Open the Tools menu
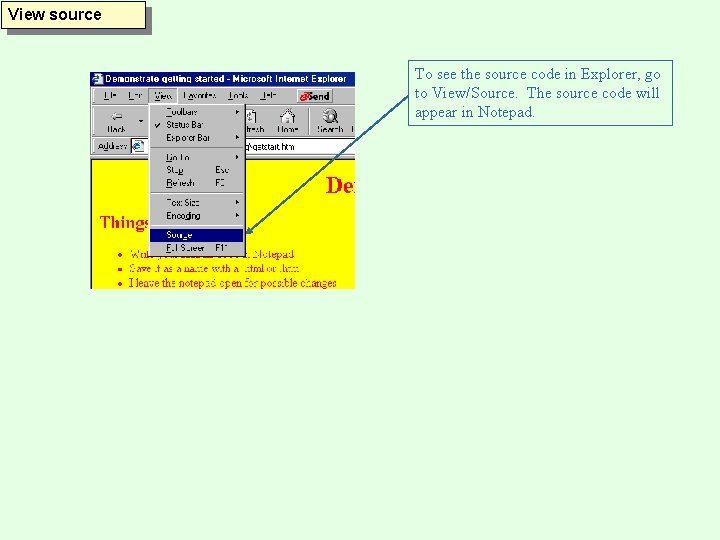This screenshot has width=720, height=540. click(x=238, y=96)
